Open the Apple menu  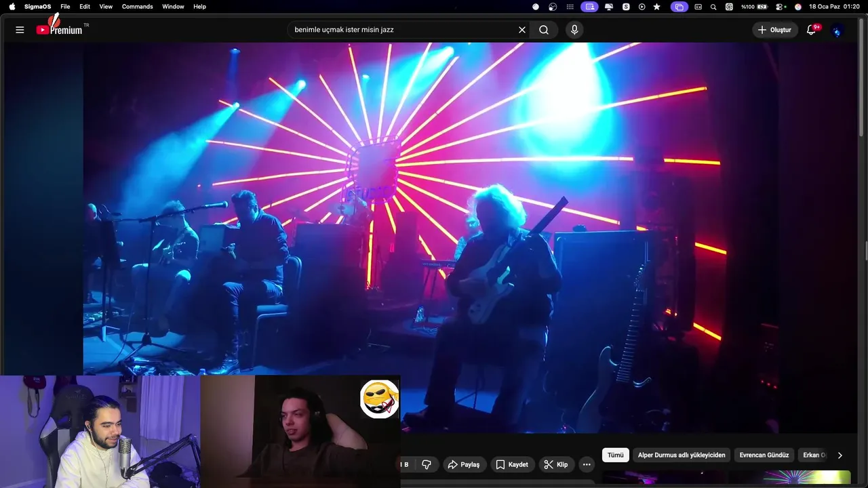tap(12, 7)
